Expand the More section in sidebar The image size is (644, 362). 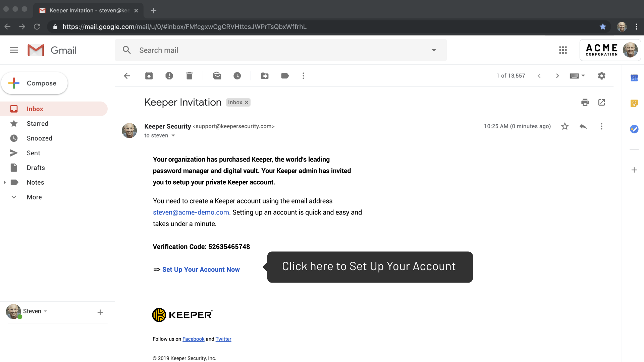click(x=34, y=197)
